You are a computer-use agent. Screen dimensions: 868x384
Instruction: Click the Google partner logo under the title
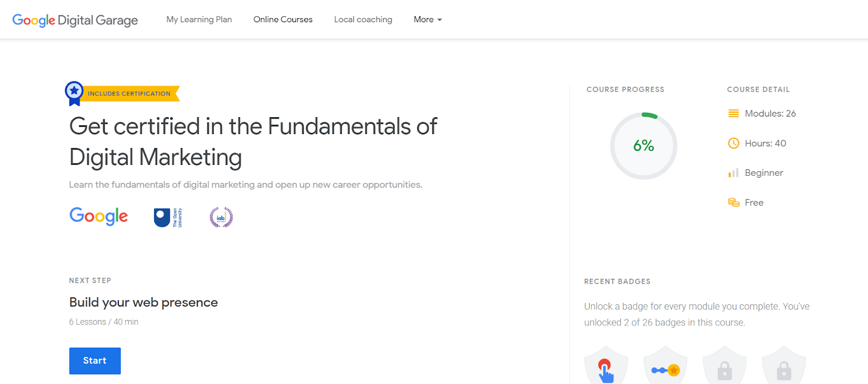99,216
